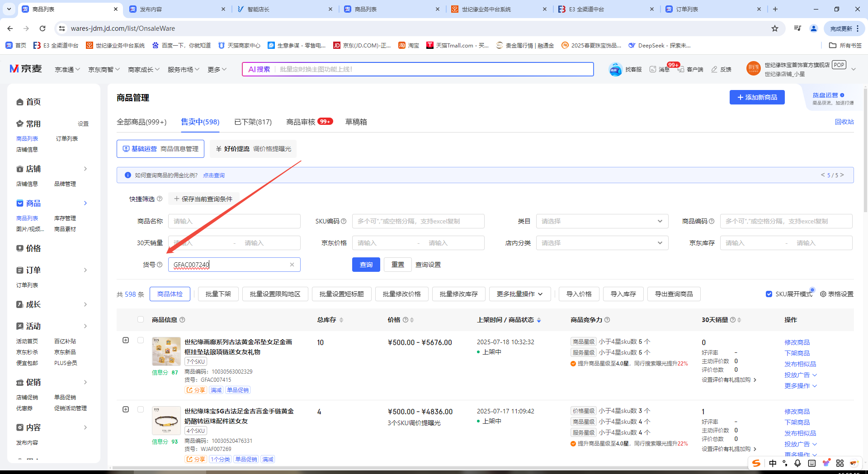Open the 类目 category dropdown
The image size is (868, 474).
(602, 221)
